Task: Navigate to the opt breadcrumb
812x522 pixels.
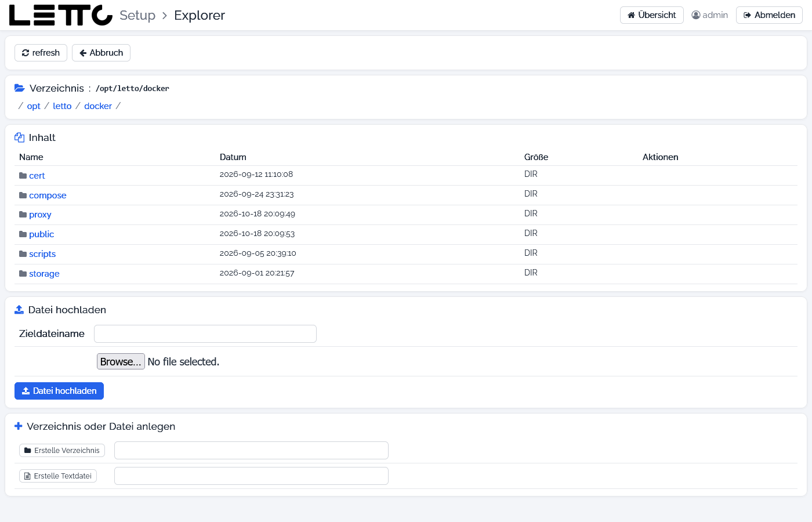Action: coord(34,106)
